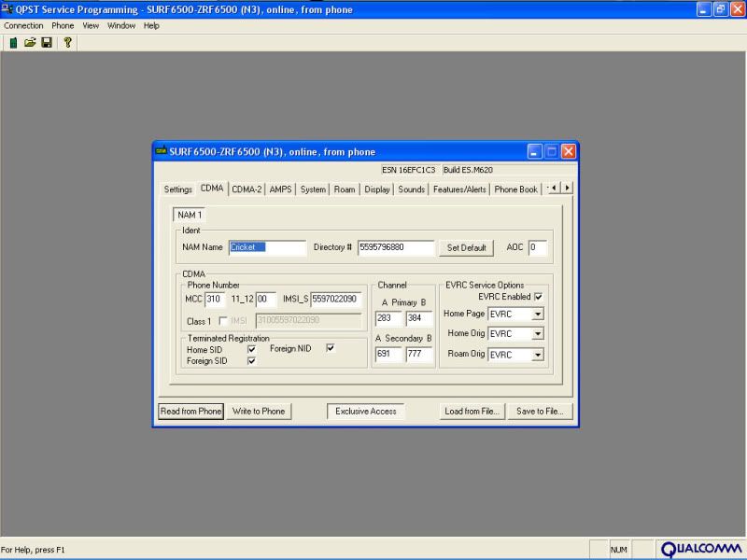
Task: Click Secondary channel A field showing 691
Action: [x=388, y=354]
